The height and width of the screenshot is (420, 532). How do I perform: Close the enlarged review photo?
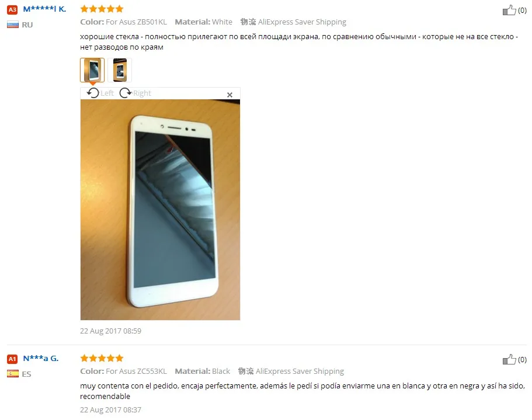coord(230,95)
